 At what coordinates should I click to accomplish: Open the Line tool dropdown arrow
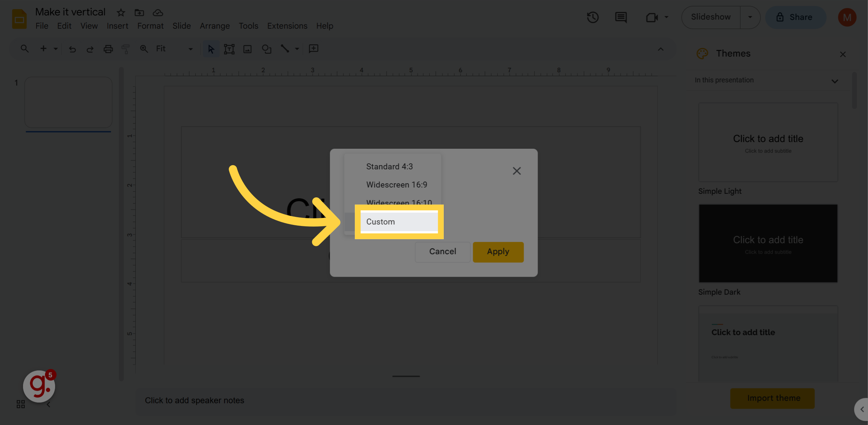297,49
